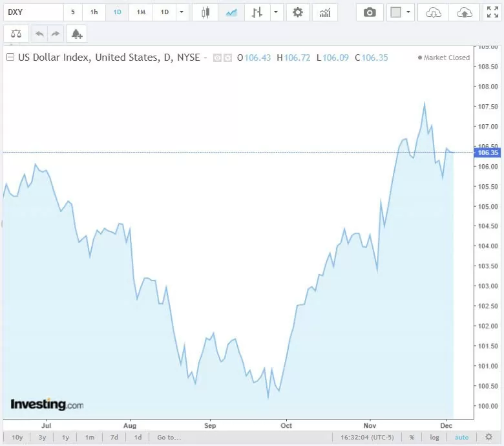The height and width of the screenshot is (446, 504).
Task: Switch to the area chart style
Action: pyautogui.click(x=231, y=12)
